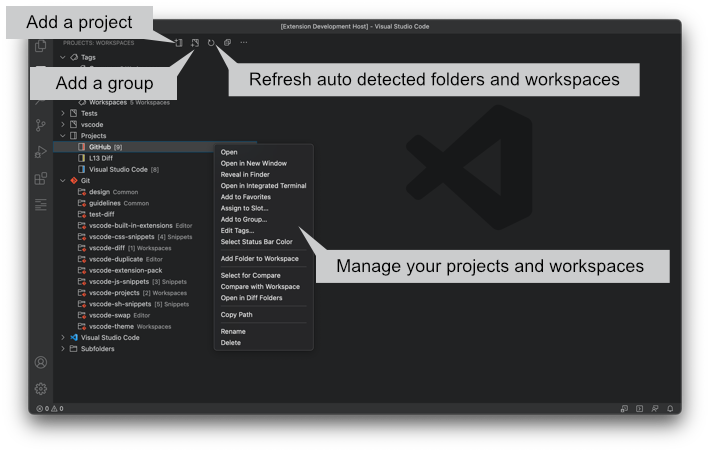This screenshot has width=710, height=453.
Task: Click the errors and warnings status item
Action: pyautogui.click(x=50, y=409)
